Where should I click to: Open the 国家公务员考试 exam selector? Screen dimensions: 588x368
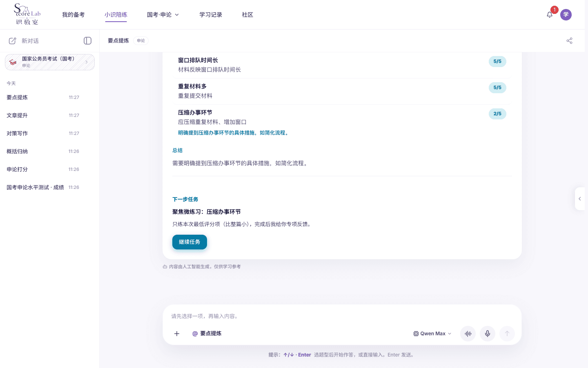tap(50, 62)
